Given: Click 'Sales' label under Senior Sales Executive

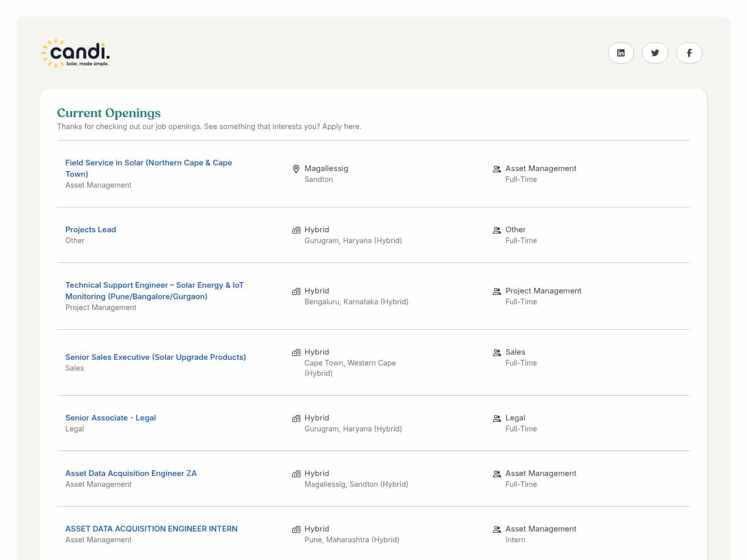Looking at the screenshot, I should (75, 368).
